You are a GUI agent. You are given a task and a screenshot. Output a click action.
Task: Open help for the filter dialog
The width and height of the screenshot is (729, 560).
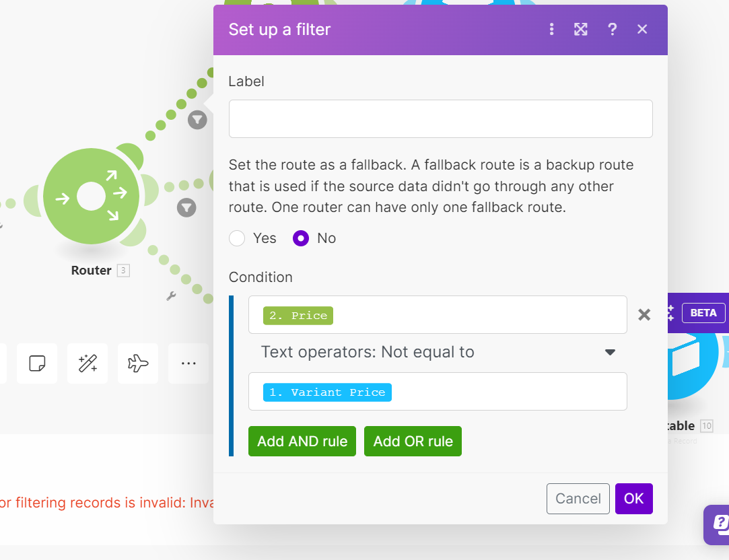(x=612, y=29)
